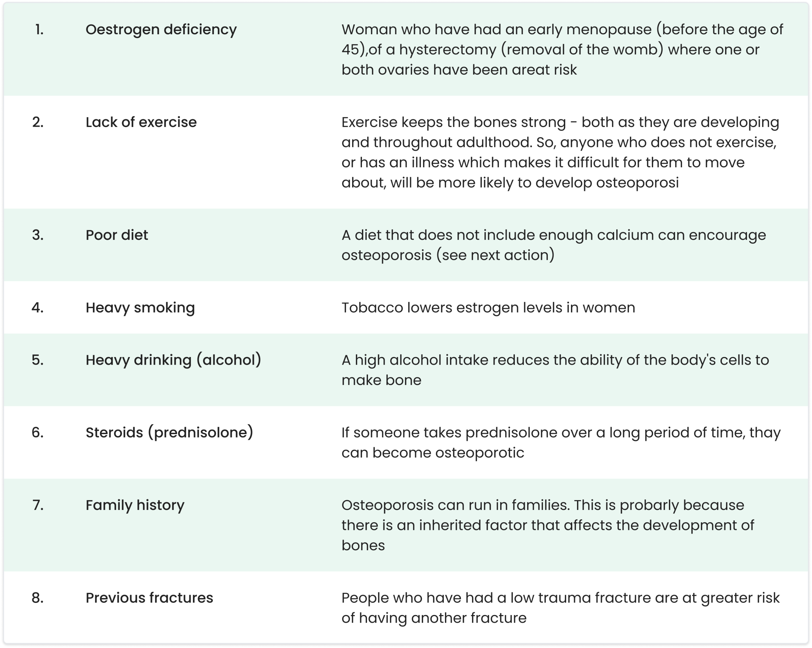The width and height of the screenshot is (812, 648).
Task: Click row number 2 in the table
Action: (x=38, y=122)
